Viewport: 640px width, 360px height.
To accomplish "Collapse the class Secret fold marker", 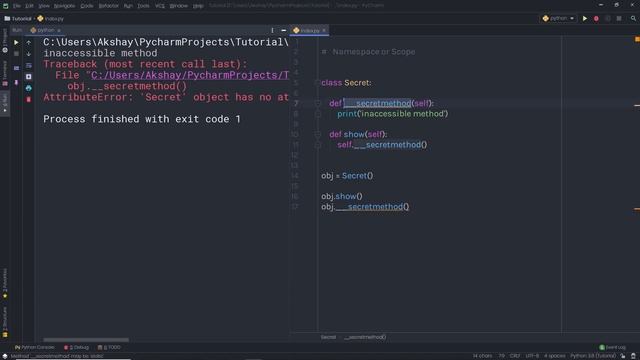I will [318, 83].
